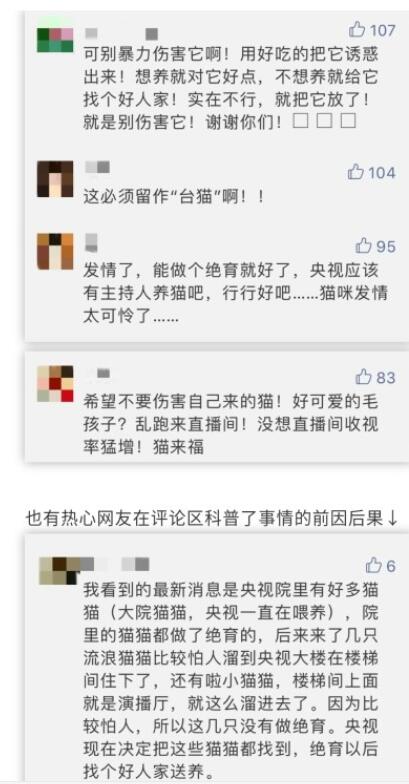
Task: Tap the thumbs-up icon next to 95
Action: click(x=364, y=246)
